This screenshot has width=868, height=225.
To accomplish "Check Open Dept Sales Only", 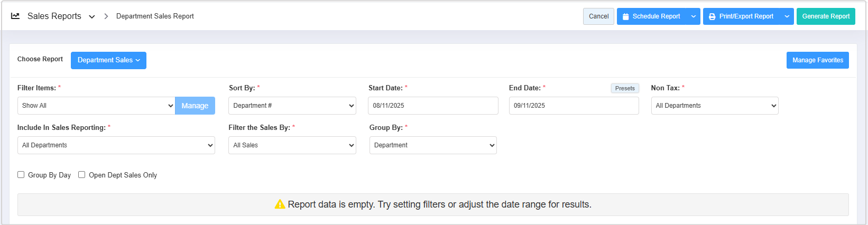I will 82,175.
